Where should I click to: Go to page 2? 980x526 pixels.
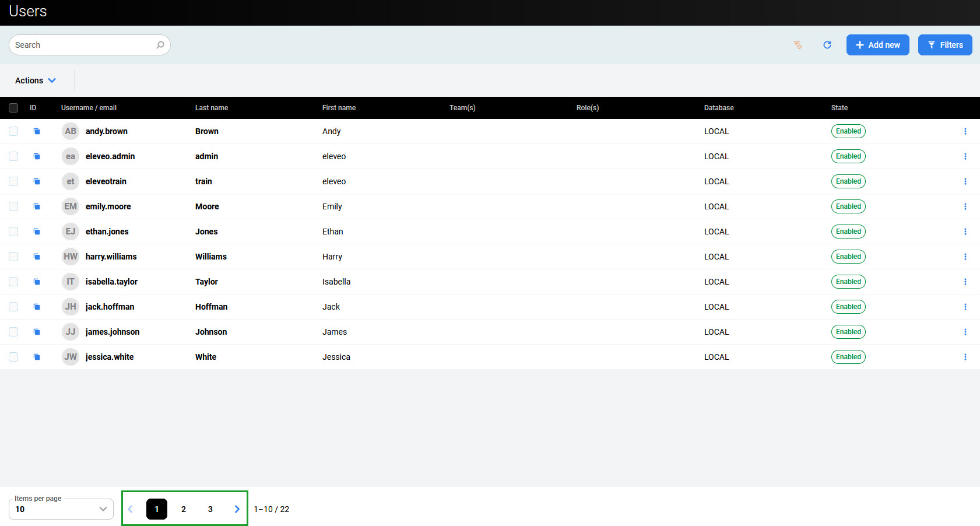[184, 509]
